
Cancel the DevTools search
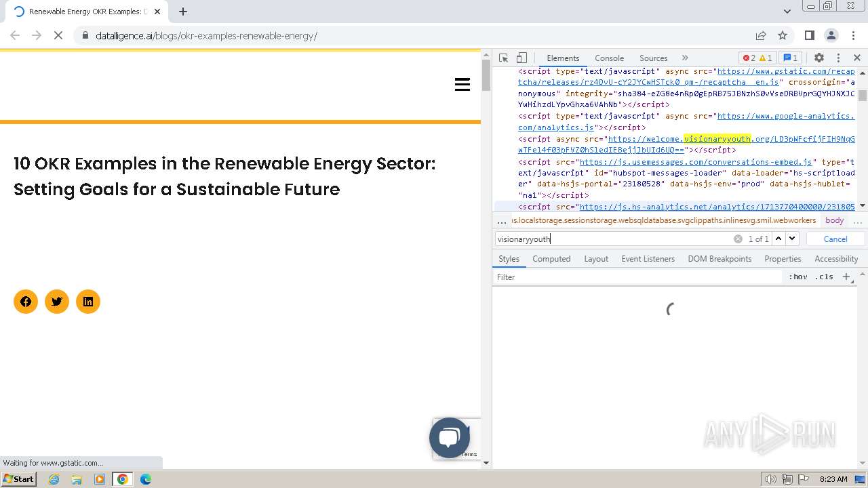(835, 239)
